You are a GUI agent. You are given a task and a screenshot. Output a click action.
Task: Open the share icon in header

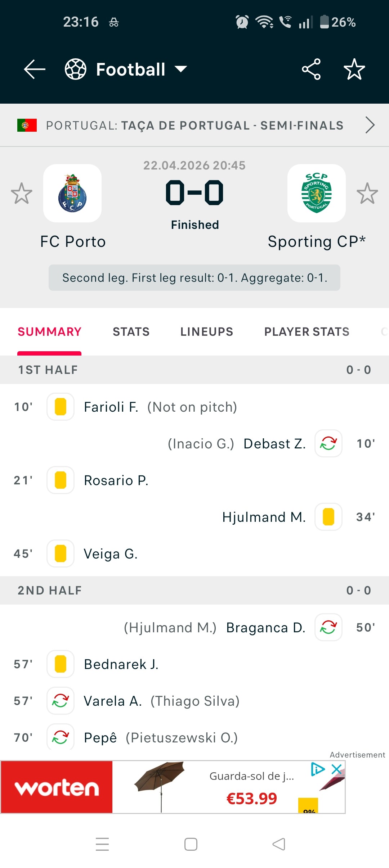click(x=311, y=69)
